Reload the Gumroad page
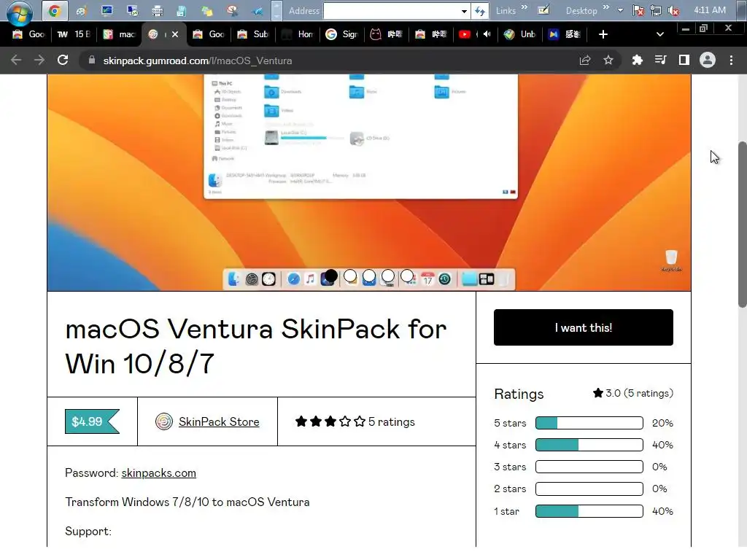The image size is (747, 560). pos(63,60)
